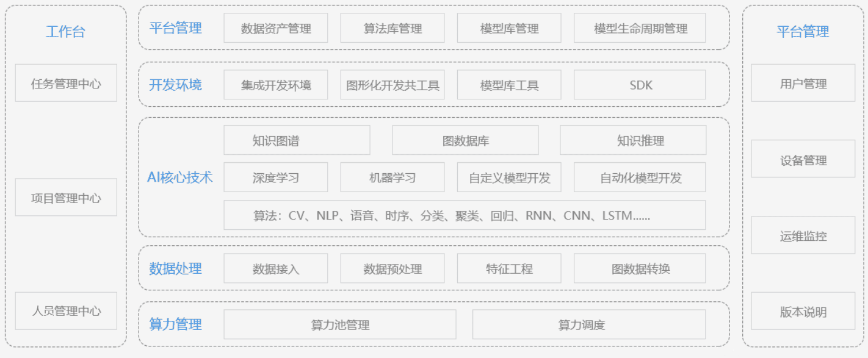Open the 图数据库 module

tap(465, 140)
